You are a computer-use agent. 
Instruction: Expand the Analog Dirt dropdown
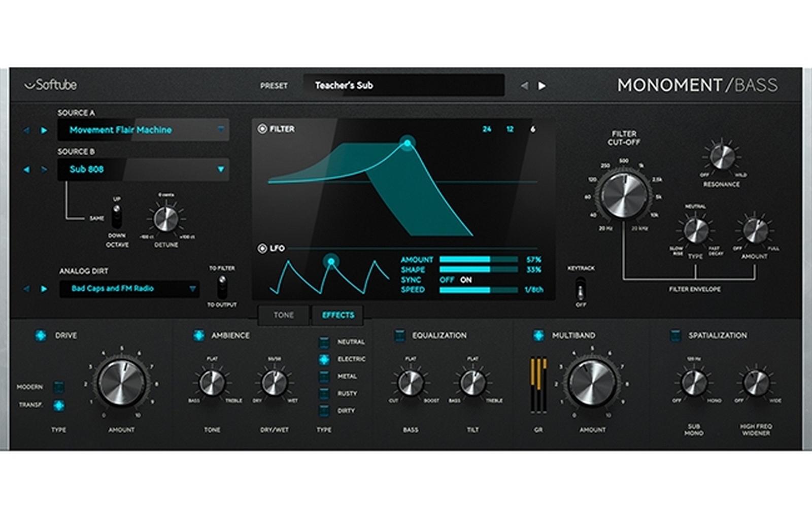coord(192,289)
